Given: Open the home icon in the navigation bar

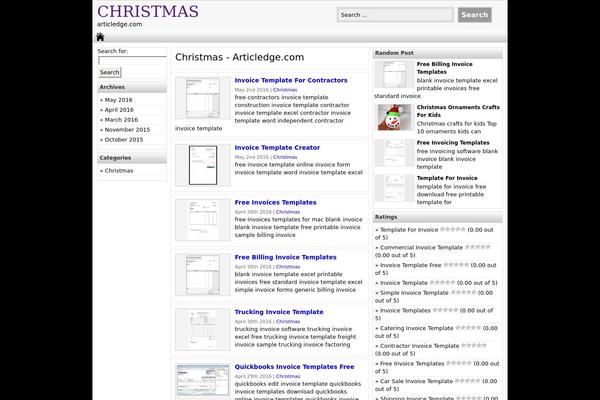Looking at the screenshot, I should (x=100, y=37).
